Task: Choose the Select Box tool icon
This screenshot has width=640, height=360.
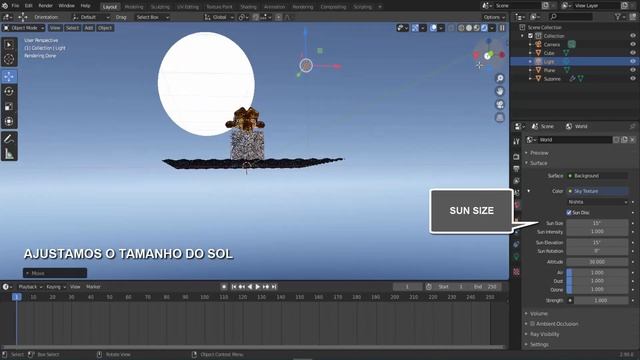Action: (9, 44)
